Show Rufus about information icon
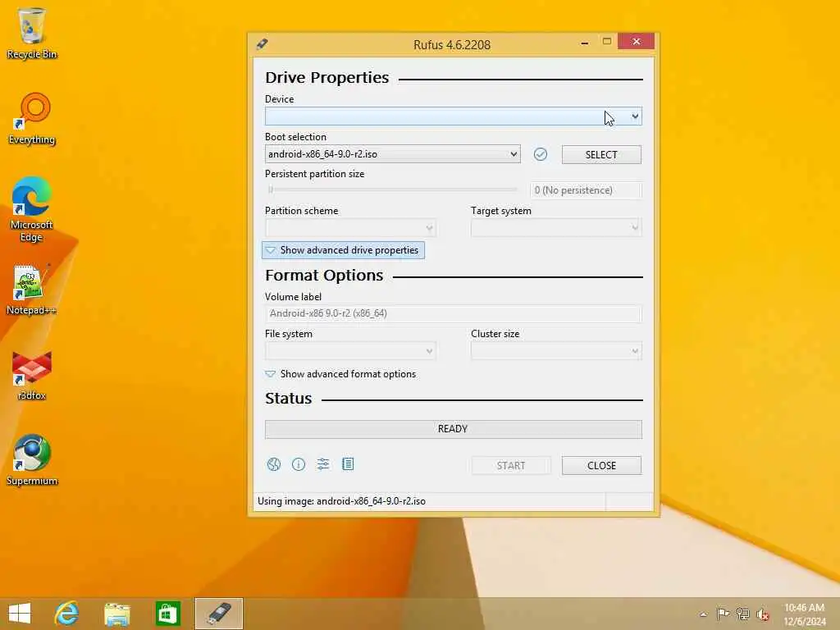 [299, 464]
